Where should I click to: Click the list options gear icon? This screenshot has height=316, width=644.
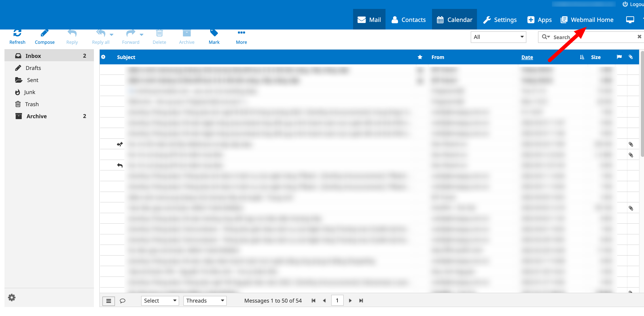point(103,57)
